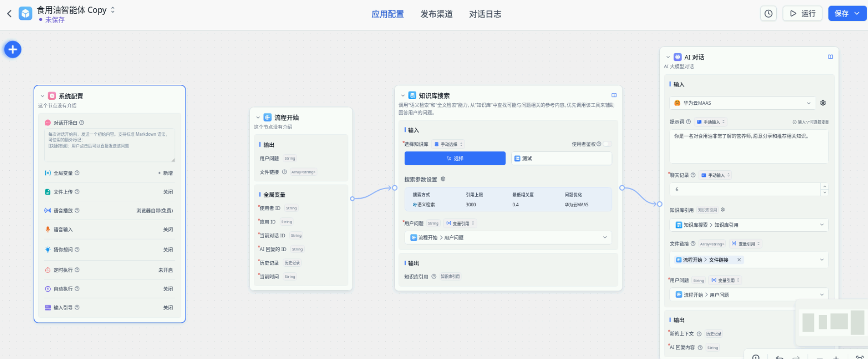The image size is (868, 359).
Task: Click the 提示词 prompt text box
Action: [x=749, y=146]
